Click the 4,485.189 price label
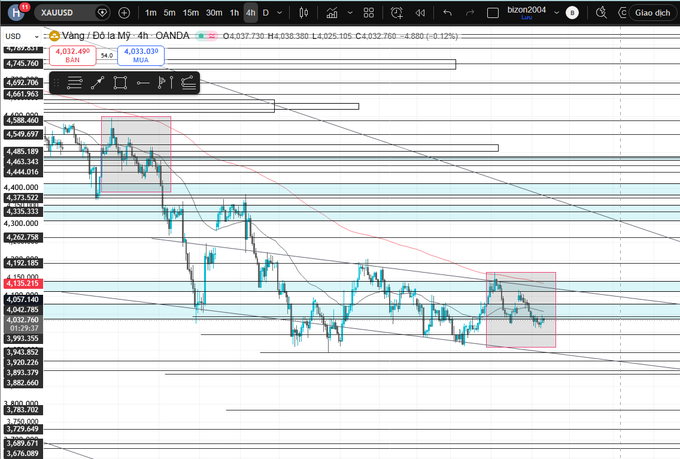 tap(23, 151)
